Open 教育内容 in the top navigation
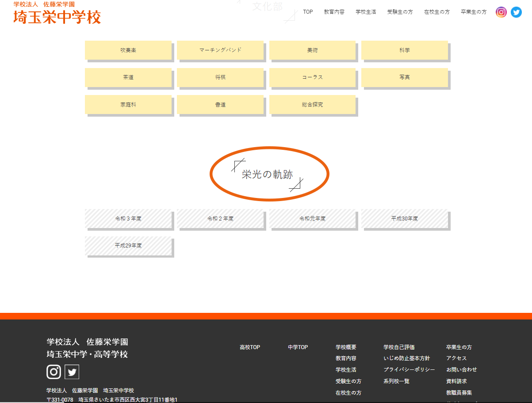This screenshot has height=403, width=532. coord(334,12)
